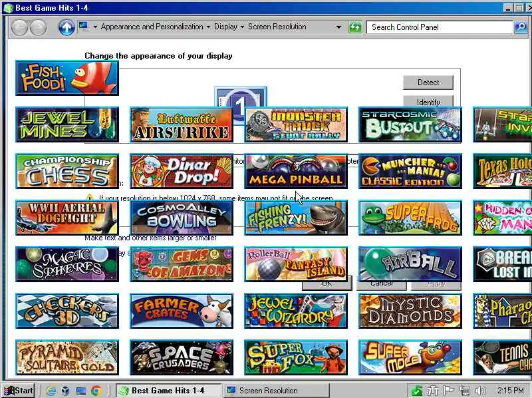Viewport: 532px width, 398px height.
Task: Open Make text larger or smaller link
Action: (x=150, y=238)
